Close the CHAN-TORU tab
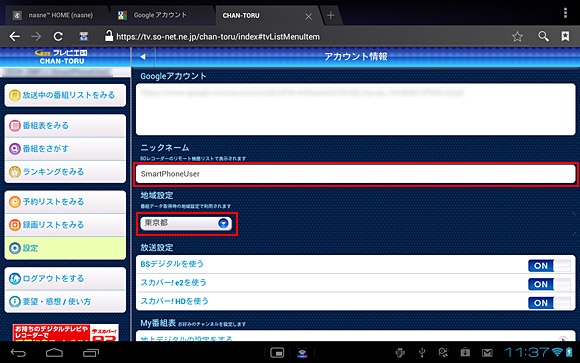Image resolution: width=580 pixels, height=363 pixels. pyautogui.click(x=308, y=16)
